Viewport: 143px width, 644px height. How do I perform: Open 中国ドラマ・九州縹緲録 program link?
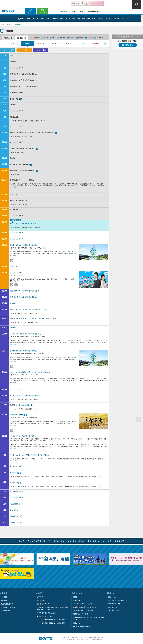(31, 372)
